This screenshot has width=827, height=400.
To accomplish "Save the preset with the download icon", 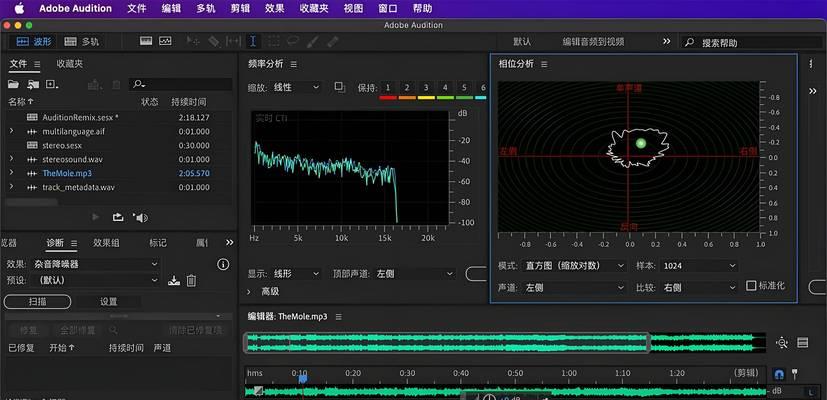I will click(x=174, y=281).
